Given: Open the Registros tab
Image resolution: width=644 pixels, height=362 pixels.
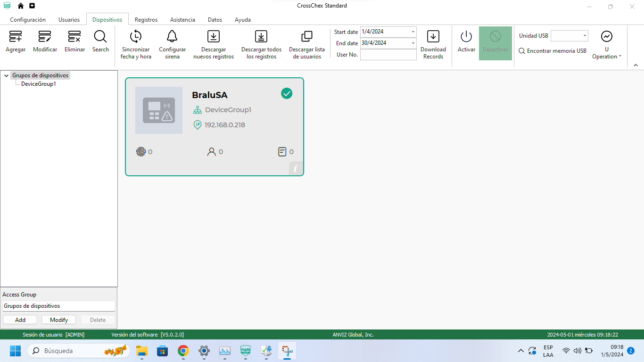Looking at the screenshot, I should coord(146,20).
